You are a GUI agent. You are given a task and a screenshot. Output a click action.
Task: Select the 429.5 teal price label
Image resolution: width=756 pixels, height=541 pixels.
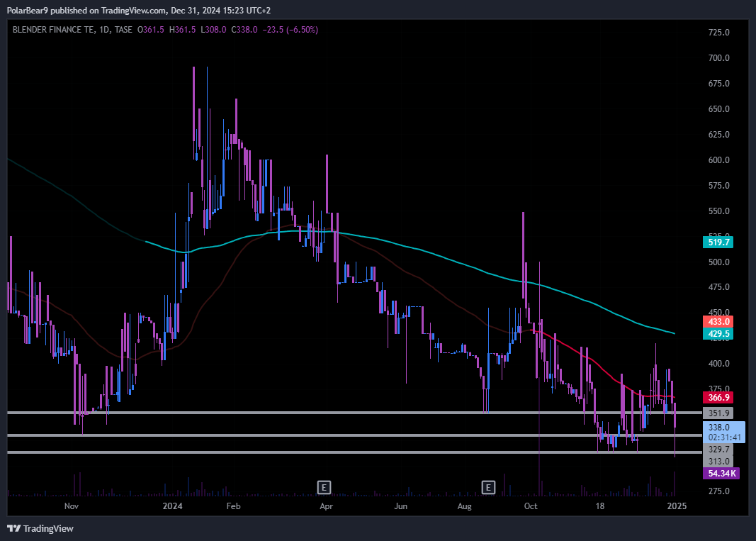coord(718,334)
